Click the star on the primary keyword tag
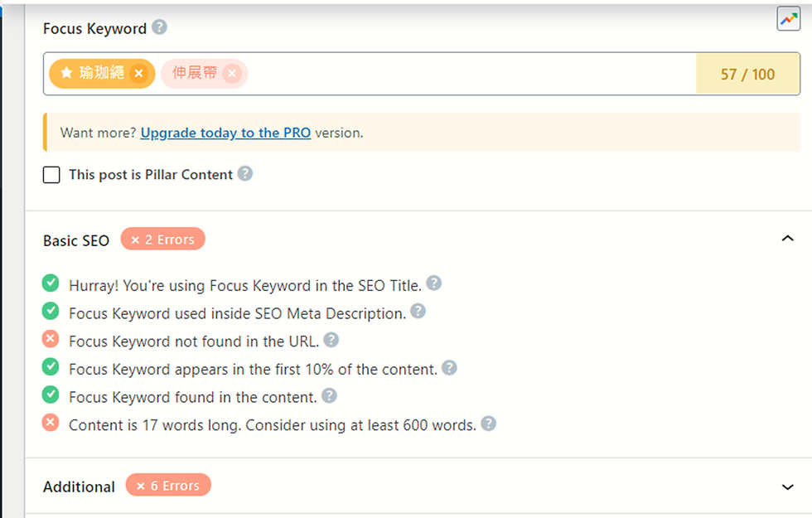The height and width of the screenshot is (518, 812). (66, 73)
